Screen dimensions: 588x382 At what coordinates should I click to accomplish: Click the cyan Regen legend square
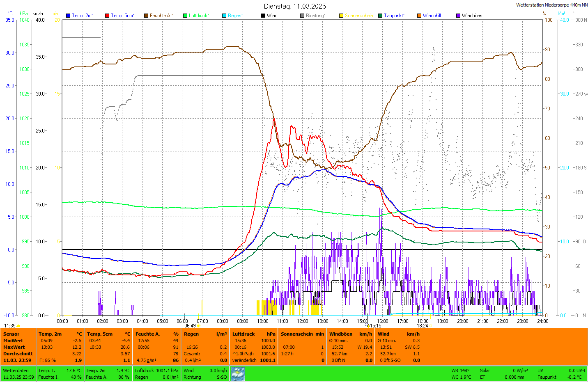click(x=224, y=16)
